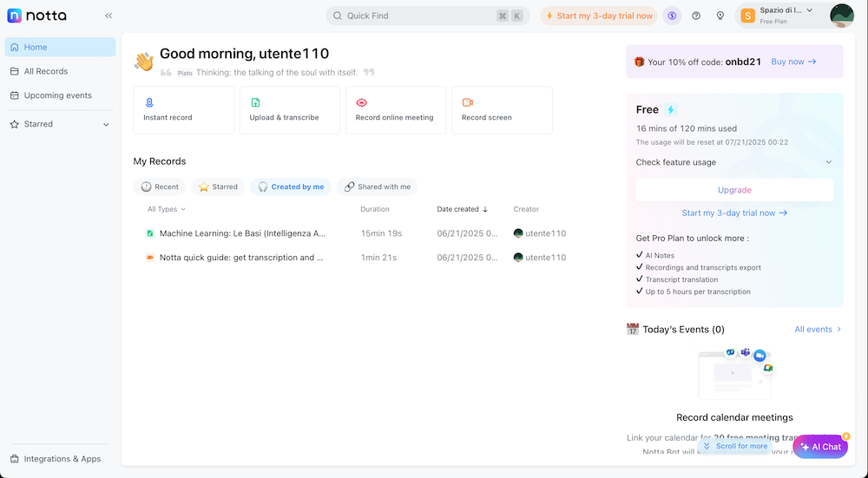Open Integrations & Apps

(x=61, y=459)
